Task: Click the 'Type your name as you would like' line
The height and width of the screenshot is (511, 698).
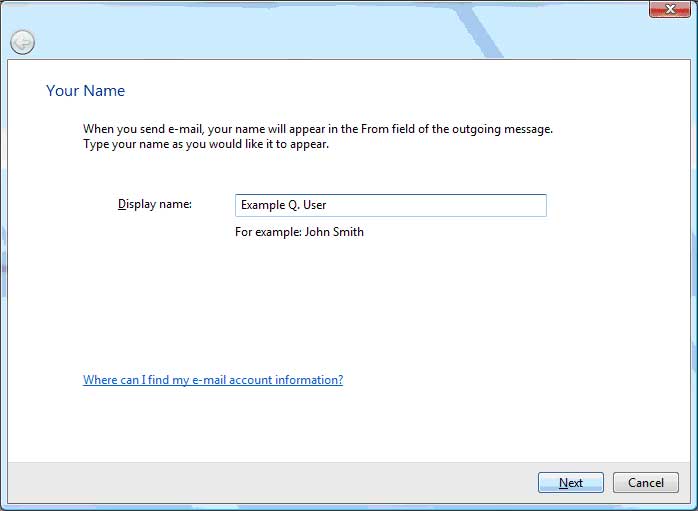Action: (x=206, y=144)
